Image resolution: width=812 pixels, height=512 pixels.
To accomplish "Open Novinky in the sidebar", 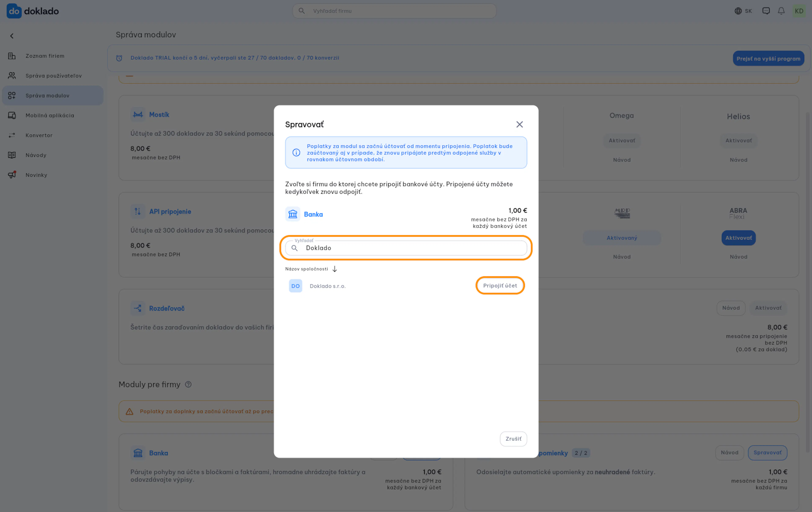I will pyautogui.click(x=53, y=175).
